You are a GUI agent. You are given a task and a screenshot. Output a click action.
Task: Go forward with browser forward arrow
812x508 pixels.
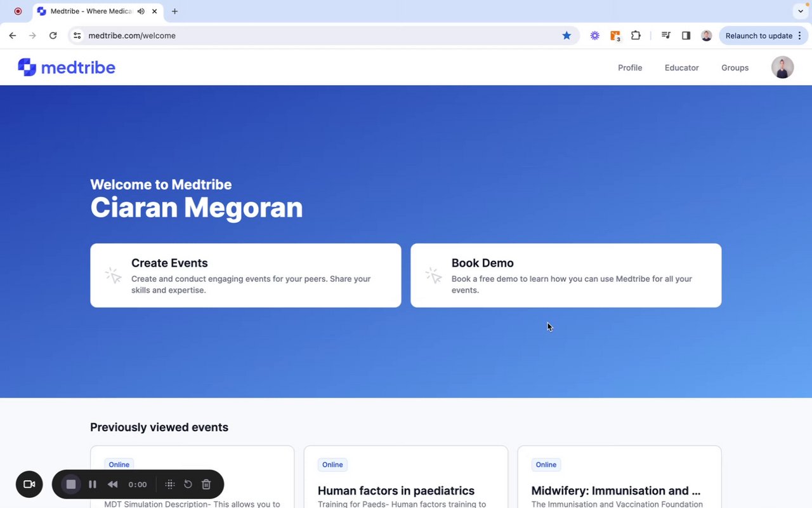point(33,36)
